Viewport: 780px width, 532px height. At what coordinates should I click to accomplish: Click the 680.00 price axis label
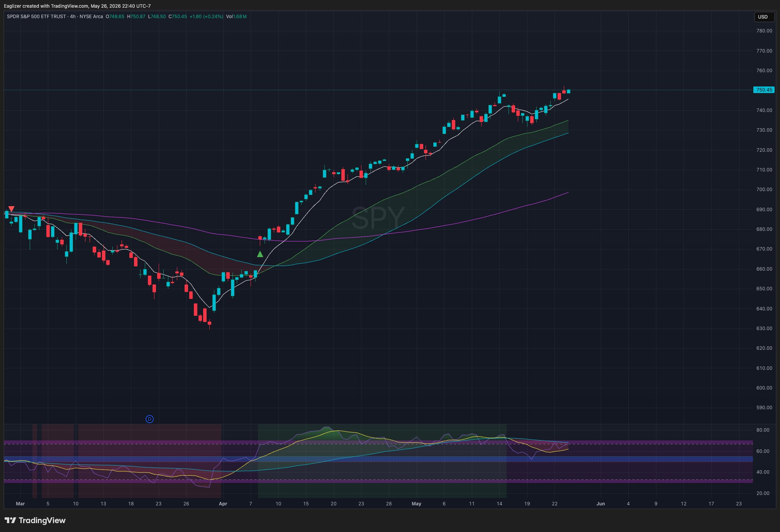(x=764, y=229)
